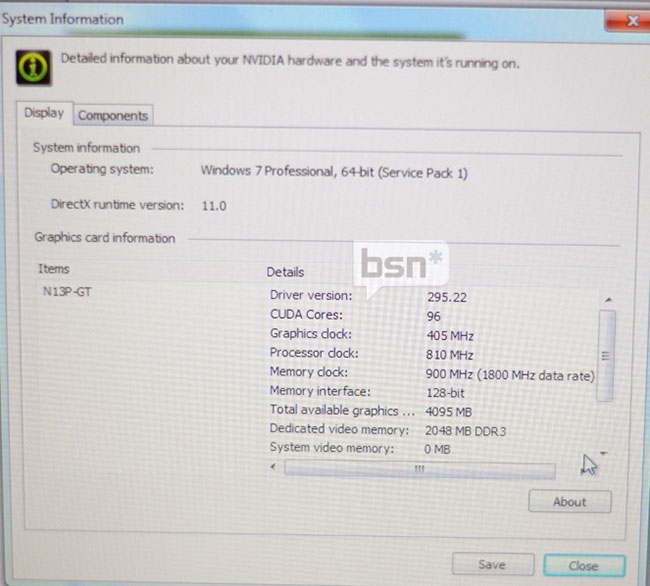
Task: Click the Driver version: label
Action: pyautogui.click(x=311, y=295)
